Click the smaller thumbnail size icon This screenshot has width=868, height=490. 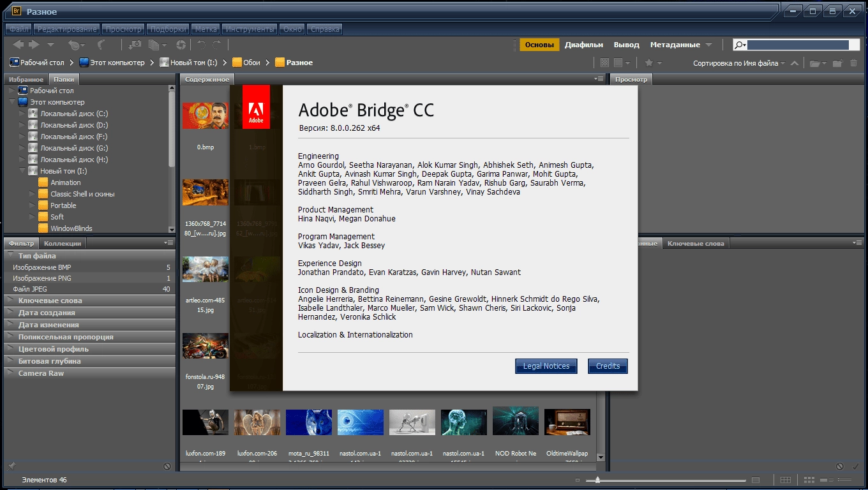(x=577, y=480)
